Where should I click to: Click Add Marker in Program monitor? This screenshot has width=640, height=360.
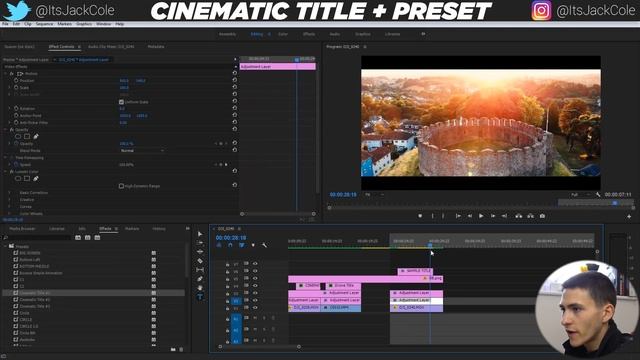point(420,216)
